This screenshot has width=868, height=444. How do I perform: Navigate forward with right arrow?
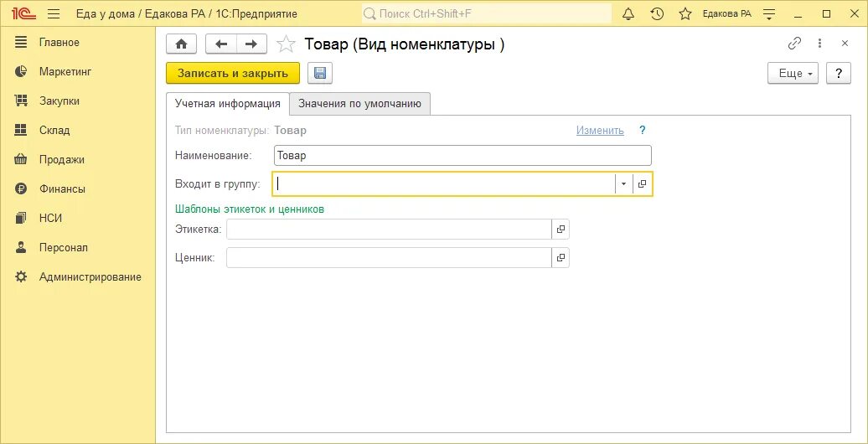click(251, 44)
